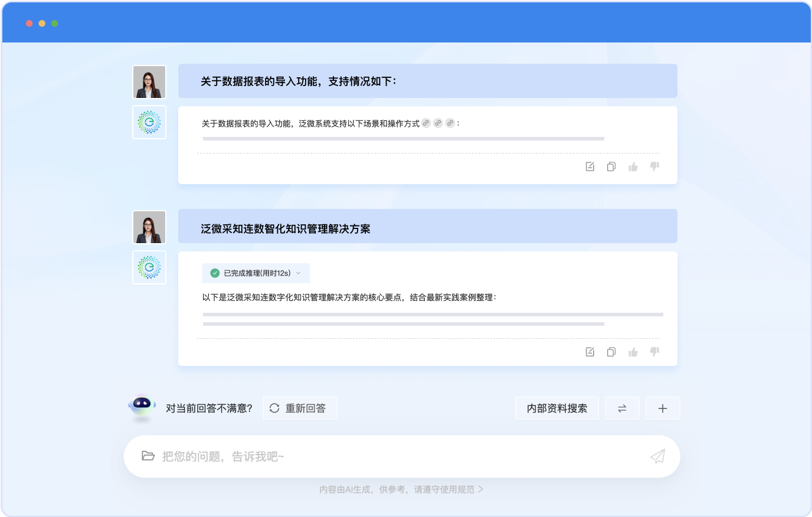Click the edit icon in the 泛微采知连 answer card
The image size is (812, 517).
590,352
